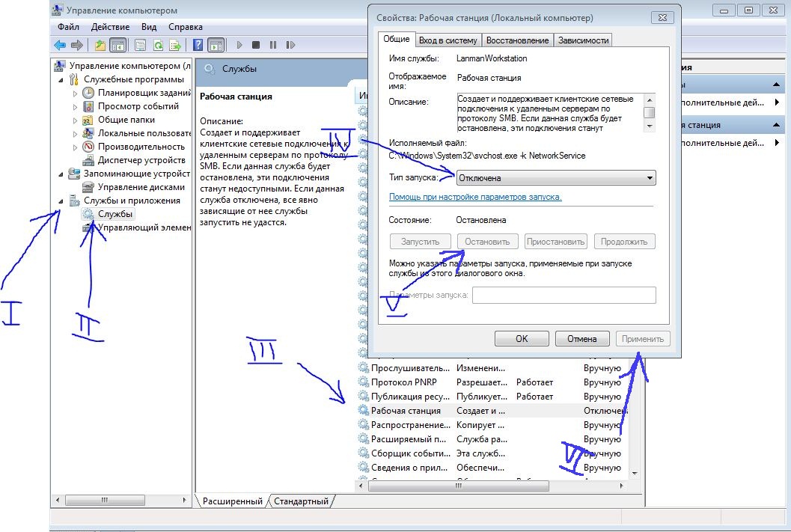791x532 pixels.
Task: Select the Сведения о прил… service row
Action: [492, 468]
